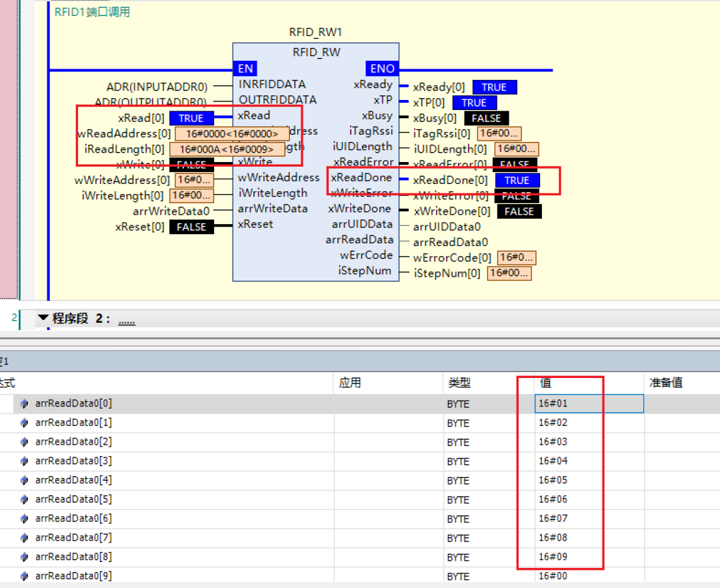This screenshot has height=588, width=720.
Task: Toggle the xRead[0] TRUE value
Action: point(191,118)
